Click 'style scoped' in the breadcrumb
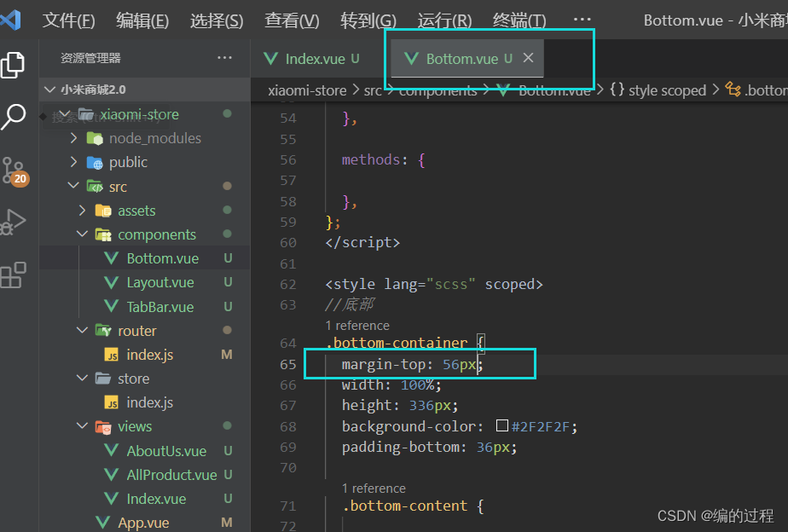This screenshot has height=532, width=788. pos(668,90)
